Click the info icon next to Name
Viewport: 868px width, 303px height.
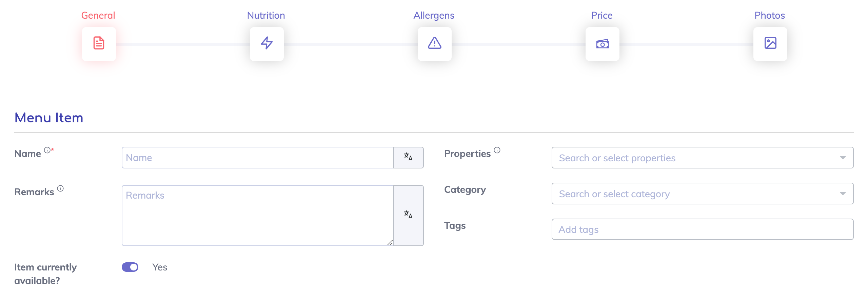(47, 150)
